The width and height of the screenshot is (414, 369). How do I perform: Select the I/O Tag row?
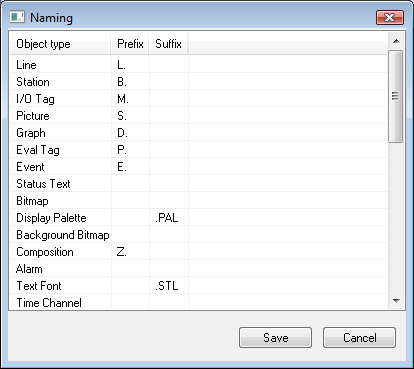click(x=199, y=98)
